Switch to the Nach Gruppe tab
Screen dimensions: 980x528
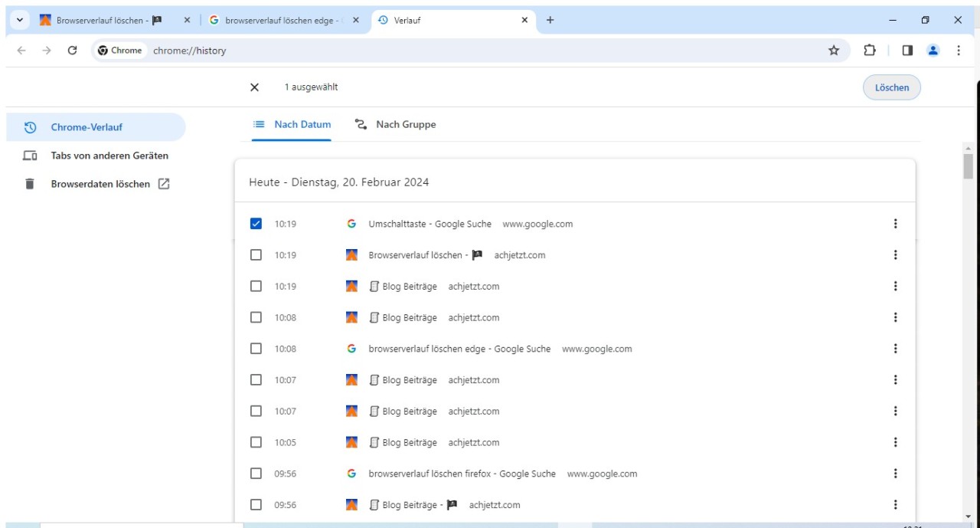395,124
